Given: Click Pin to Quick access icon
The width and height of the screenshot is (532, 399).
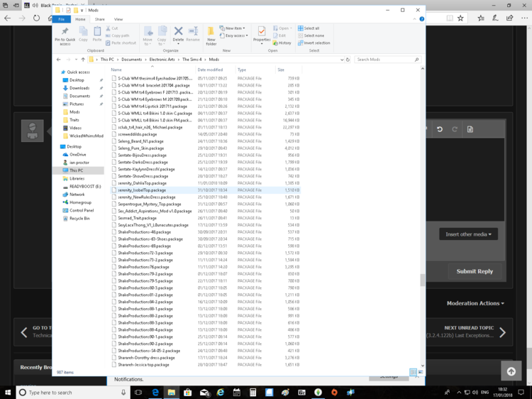Looking at the screenshot, I should tap(65, 31).
